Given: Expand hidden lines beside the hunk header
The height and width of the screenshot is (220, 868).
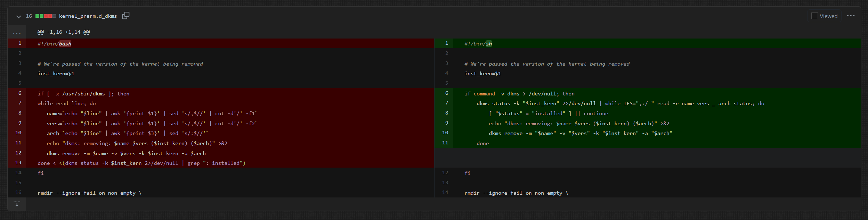Looking at the screenshot, I should 17,32.
